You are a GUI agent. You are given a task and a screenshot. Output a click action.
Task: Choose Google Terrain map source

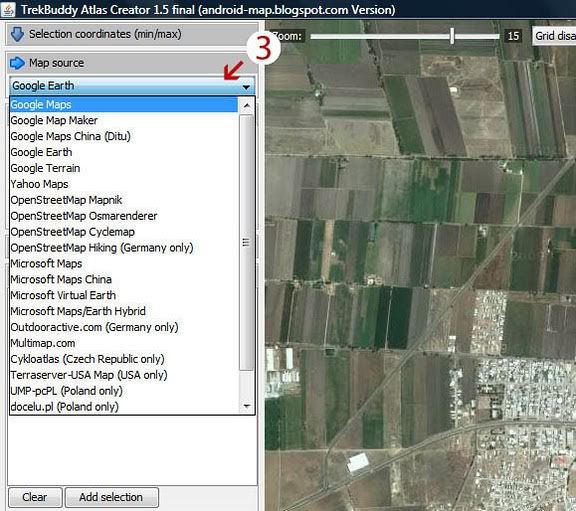pyautogui.click(x=124, y=168)
